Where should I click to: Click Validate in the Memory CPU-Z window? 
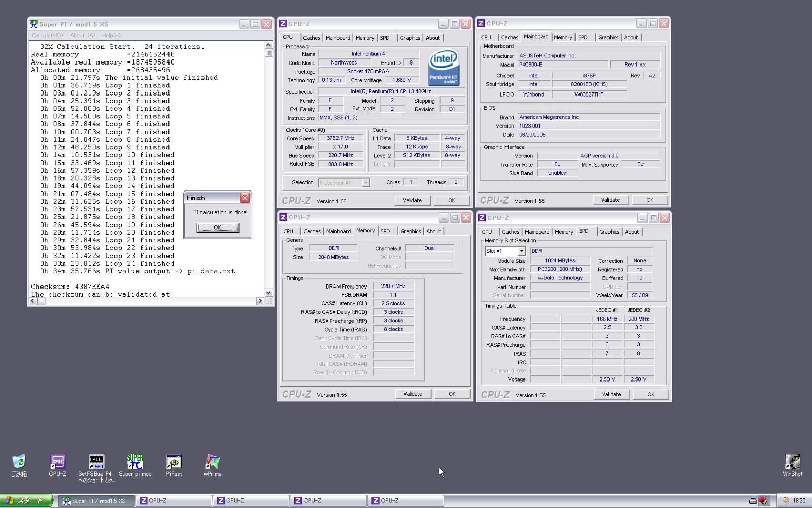tap(413, 394)
